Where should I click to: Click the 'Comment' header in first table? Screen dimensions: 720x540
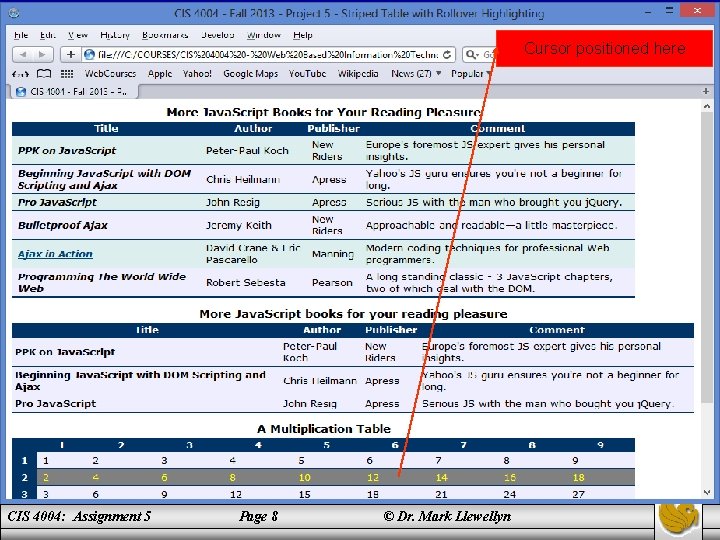tap(497, 129)
